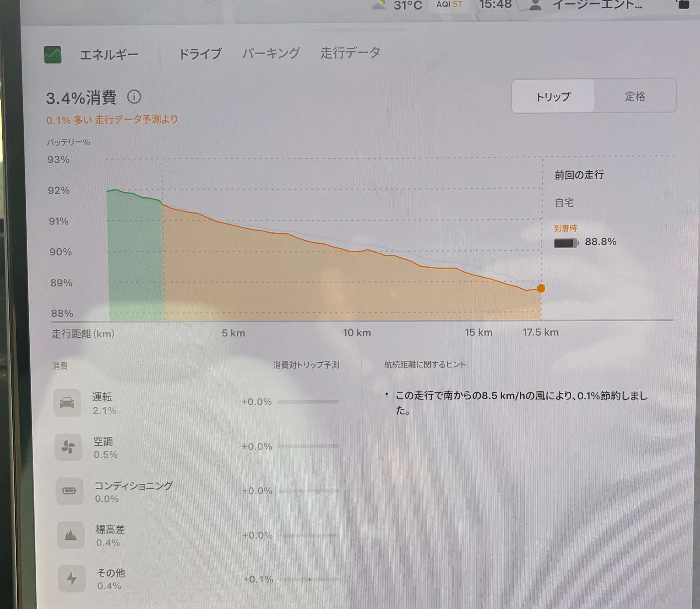This screenshot has width=700, height=609.
Task: Tap the 航続距離に関するヒント heading
Action: point(425,364)
